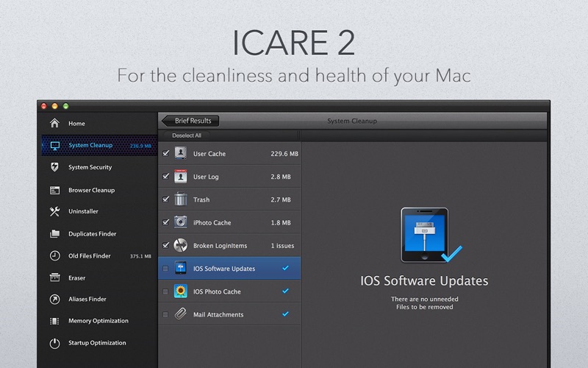Image resolution: width=588 pixels, height=368 pixels.
Task: Click the large IOS device icon in detail pane
Action: tap(425, 235)
